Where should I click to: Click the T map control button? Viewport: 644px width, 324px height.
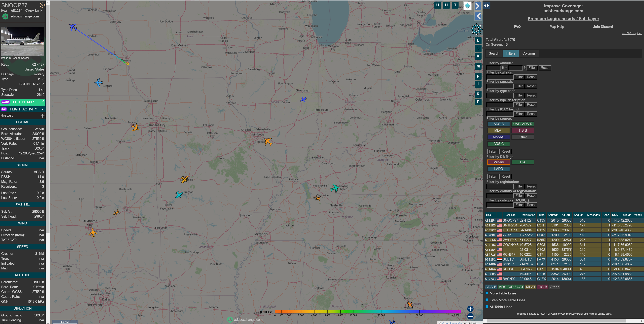455,5
